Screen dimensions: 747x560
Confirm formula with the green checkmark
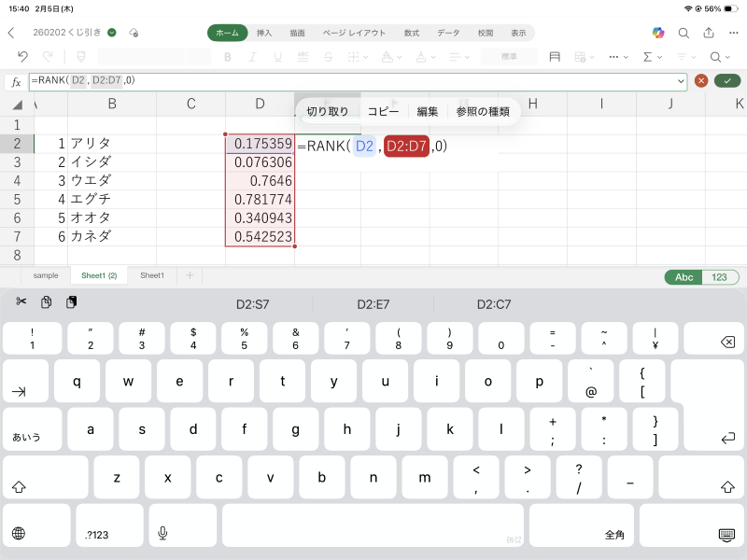(x=726, y=81)
